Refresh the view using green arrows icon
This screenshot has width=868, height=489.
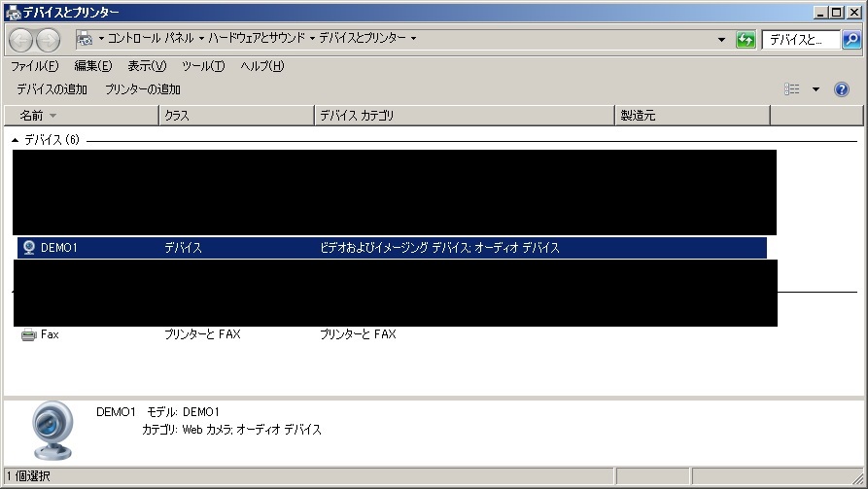pyautogui.click(x=746, y=39)
